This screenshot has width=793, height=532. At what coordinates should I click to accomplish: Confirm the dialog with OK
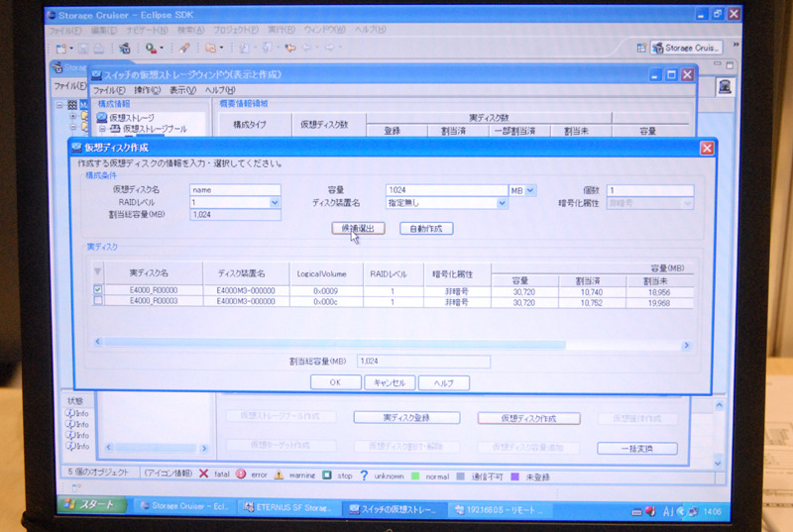pos(335,382)
